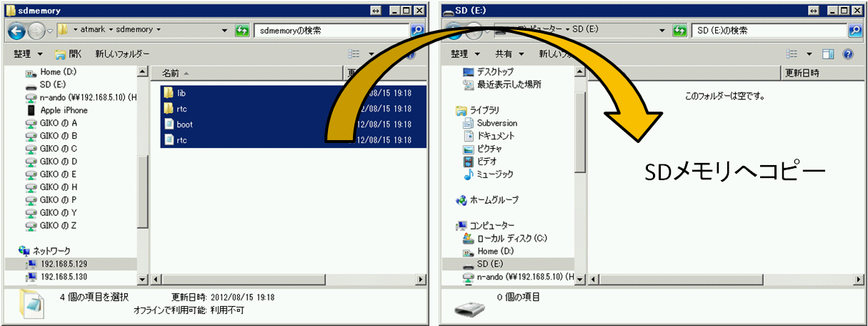Open view options dropdown arrow in sdmemory toolbar
This screenshot has width=868, height=326.
371,54
